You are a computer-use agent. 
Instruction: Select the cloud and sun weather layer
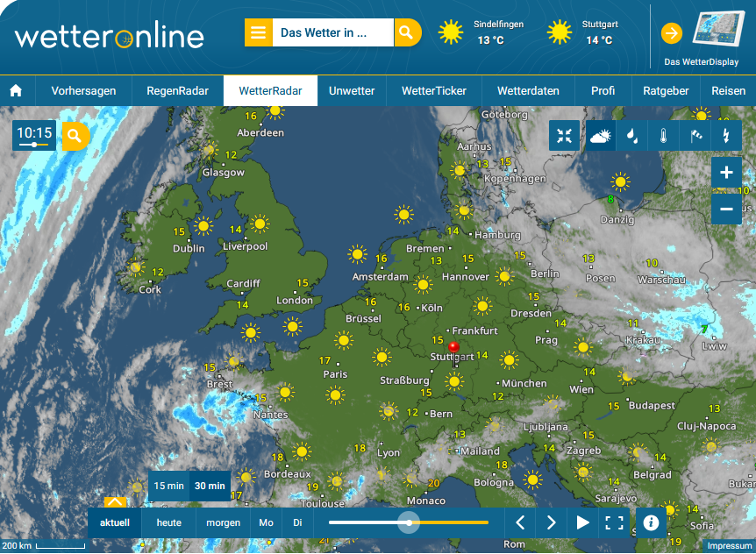[601, 136]
